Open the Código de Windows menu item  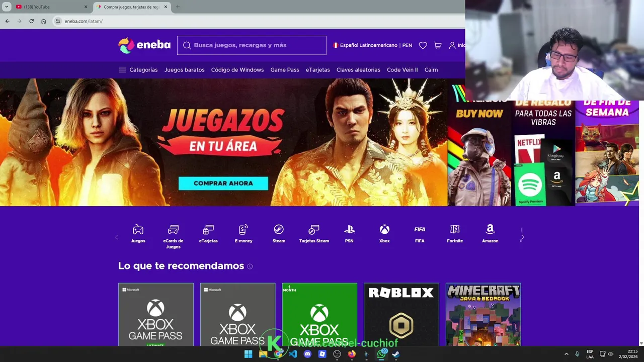[x=237, y=70]
